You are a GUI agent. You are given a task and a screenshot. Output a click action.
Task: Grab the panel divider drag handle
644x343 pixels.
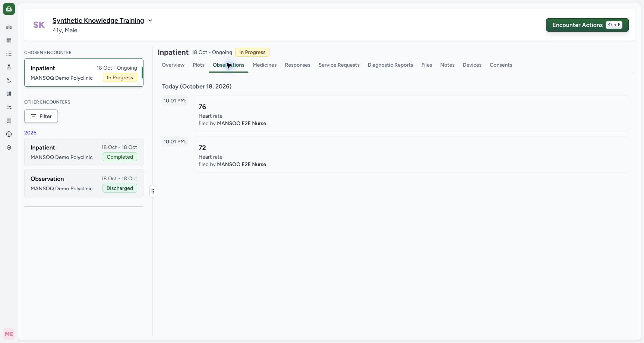point(153,191)
